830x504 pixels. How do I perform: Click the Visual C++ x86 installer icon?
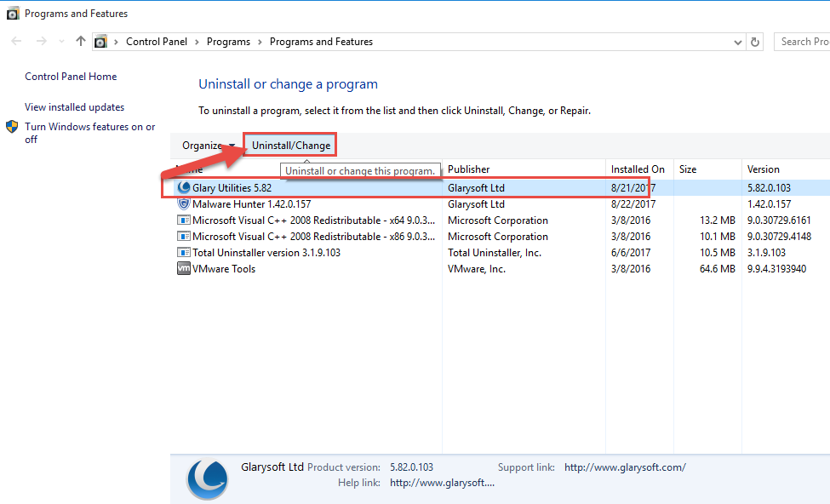184,236
